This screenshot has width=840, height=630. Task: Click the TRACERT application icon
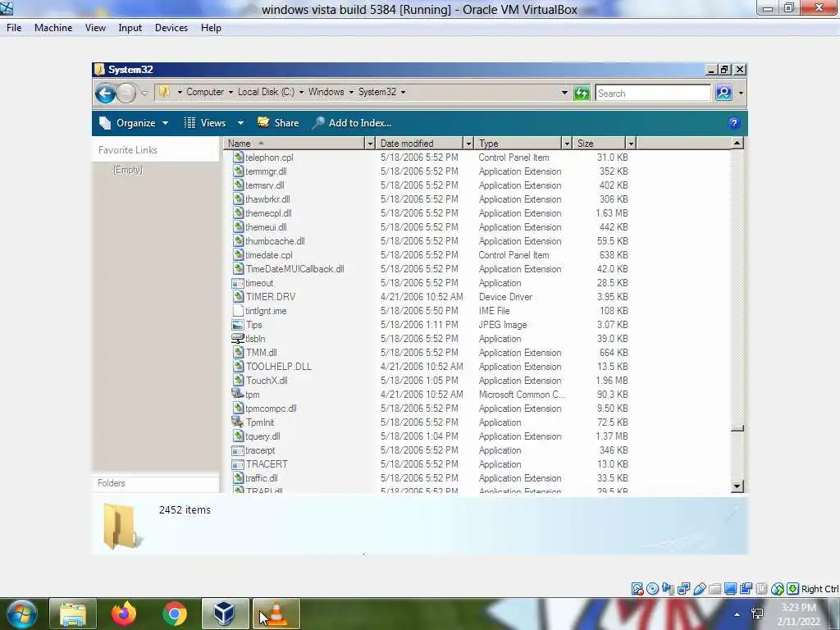pos(238,464)
